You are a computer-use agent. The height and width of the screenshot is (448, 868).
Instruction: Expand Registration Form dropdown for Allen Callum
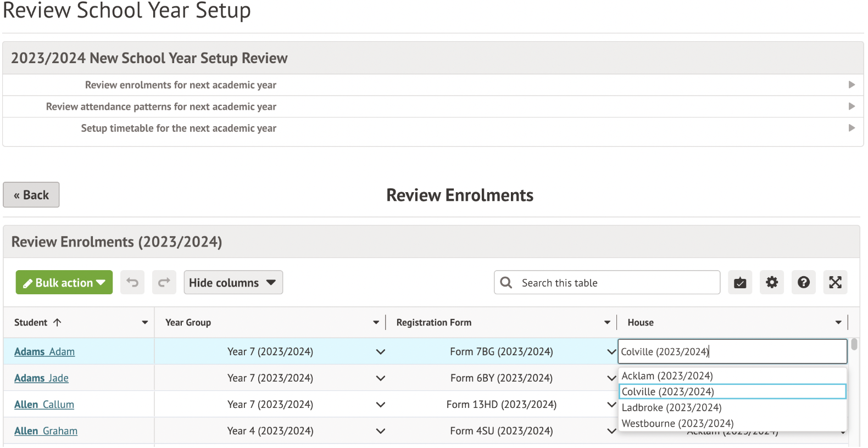[x=611, y=404]
